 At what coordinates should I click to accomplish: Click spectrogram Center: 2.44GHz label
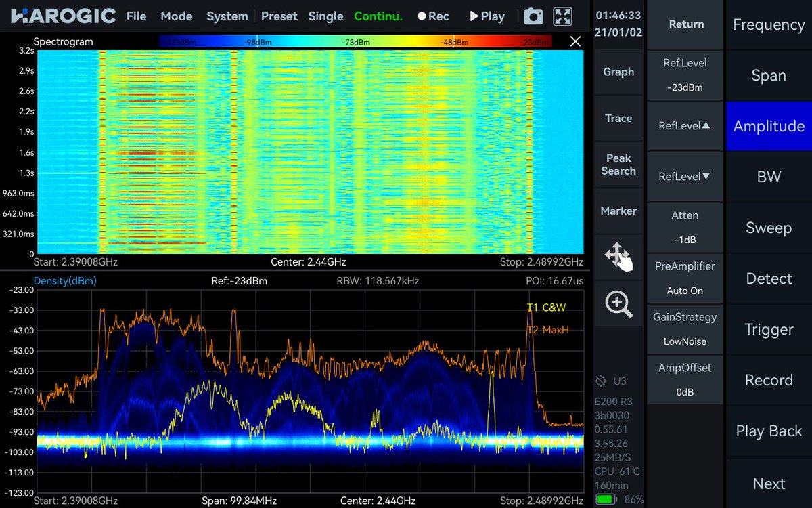[x=309, y=262]
